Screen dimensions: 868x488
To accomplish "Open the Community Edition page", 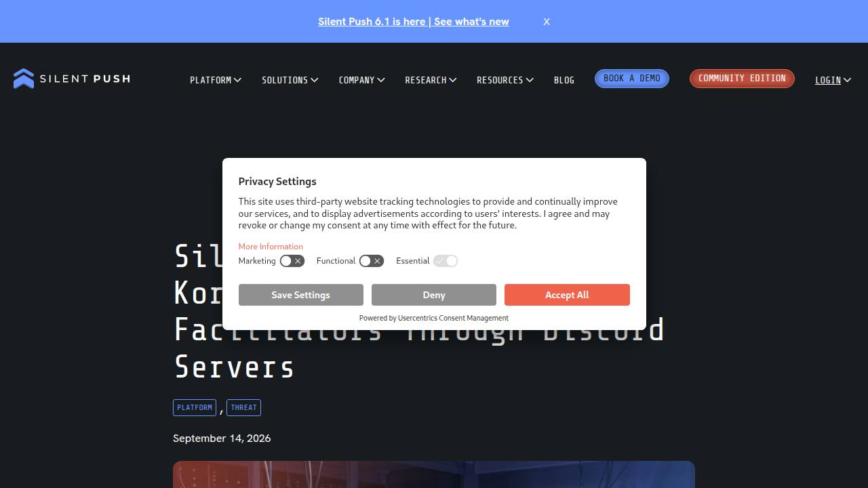I will pyautogui.click(x=742, y=79).
